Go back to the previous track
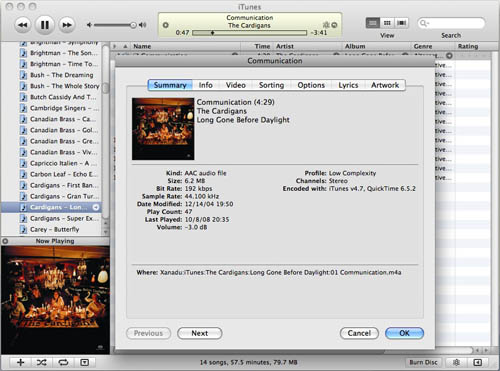 tap(23, 25)
